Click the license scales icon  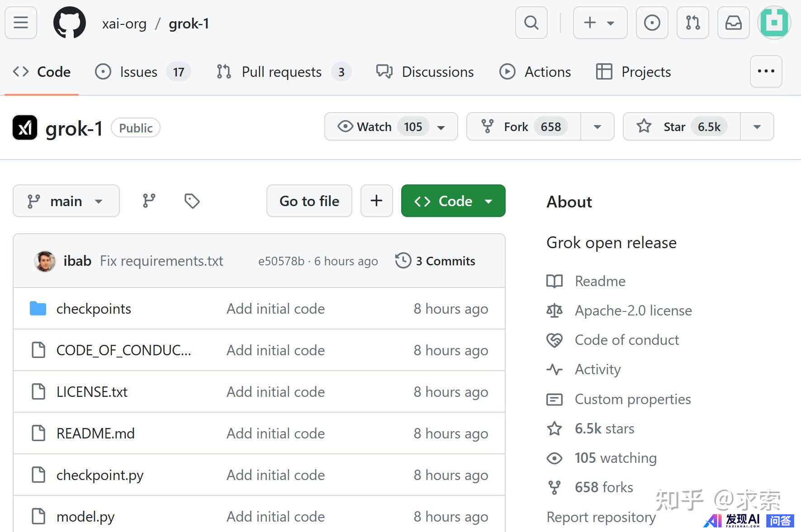pos(555,311)
